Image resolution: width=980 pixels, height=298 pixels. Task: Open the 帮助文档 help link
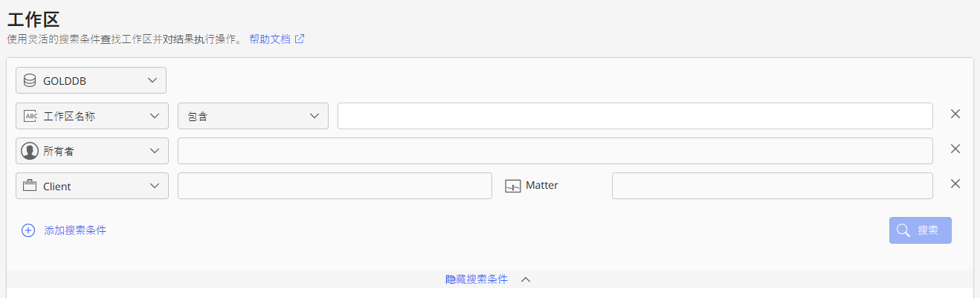click(269, 39)
